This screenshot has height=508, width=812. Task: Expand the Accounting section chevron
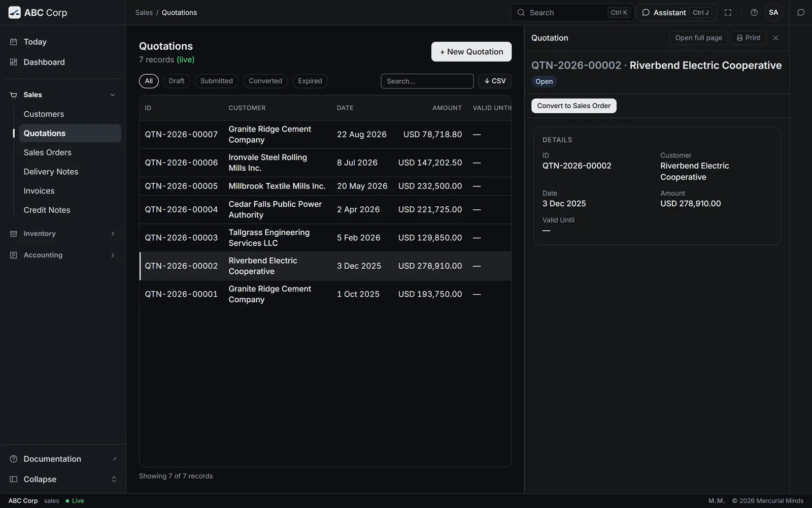click(113, 255)
